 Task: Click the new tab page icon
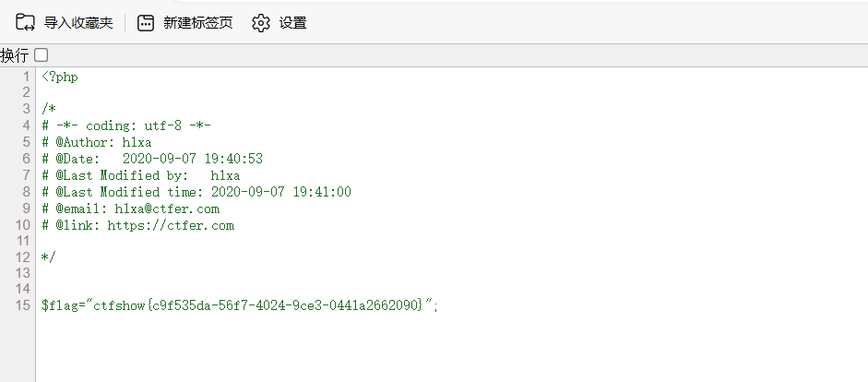point(146,23)
